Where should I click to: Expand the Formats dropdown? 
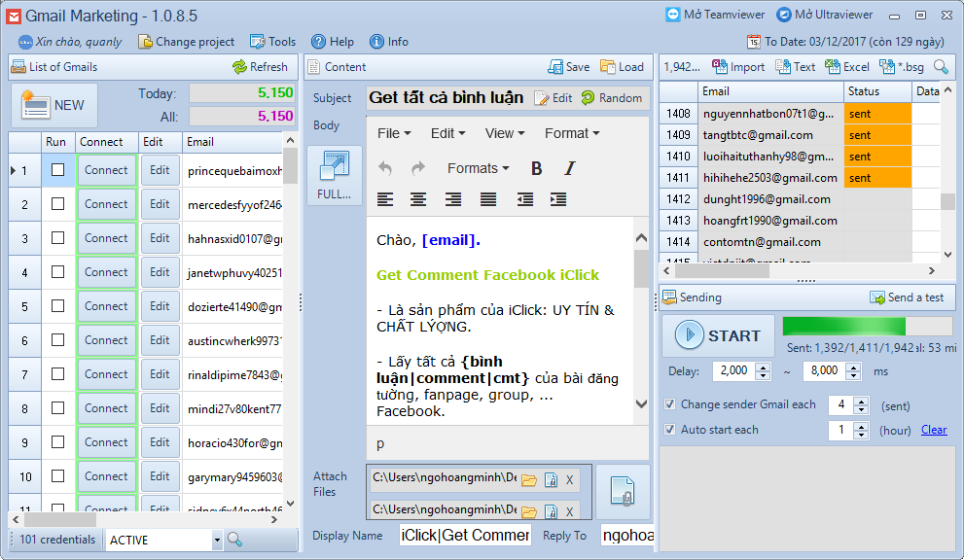click(x=479, y=168)
